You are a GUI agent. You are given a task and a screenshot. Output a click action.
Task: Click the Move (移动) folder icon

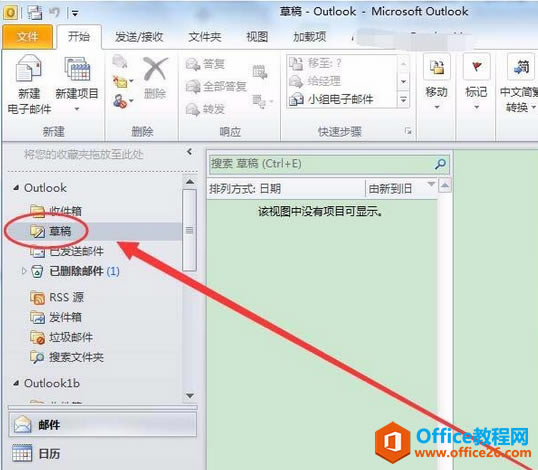coord(437,67)
